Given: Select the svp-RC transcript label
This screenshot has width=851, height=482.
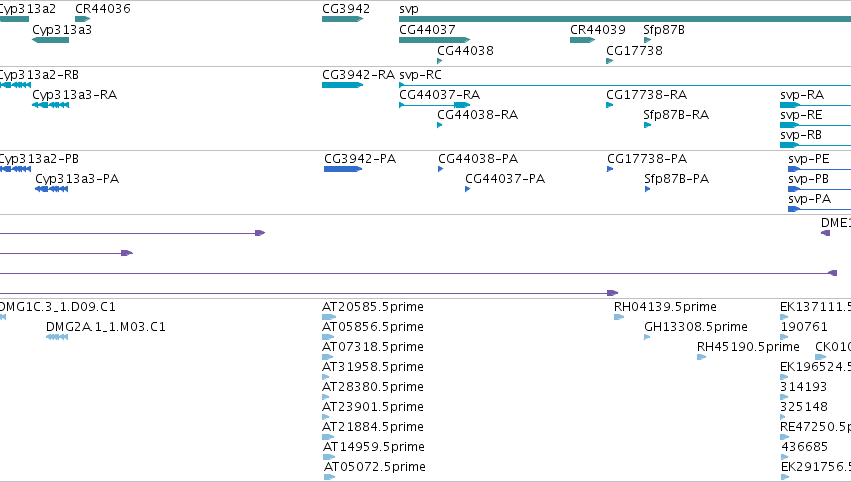Looking at the screenshot, I should coord(420,75).
